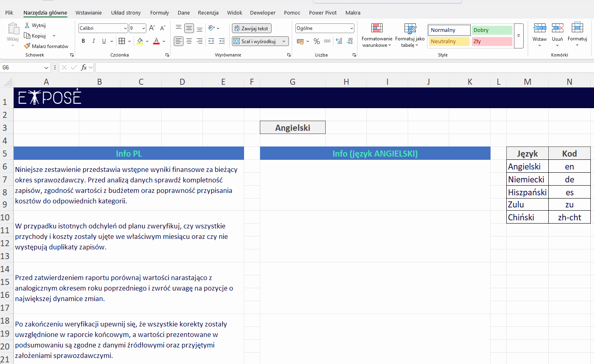Toggle italic formatting
This screenshot has height=364, width=594.
pyautogui.click(x=94, y=41)
